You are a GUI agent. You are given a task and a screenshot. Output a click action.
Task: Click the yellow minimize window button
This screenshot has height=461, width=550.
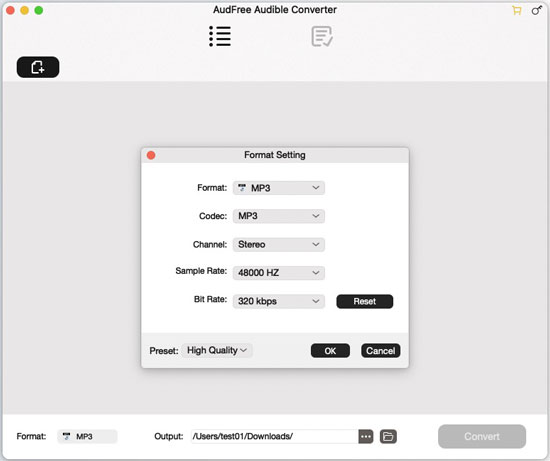(25, 11)
